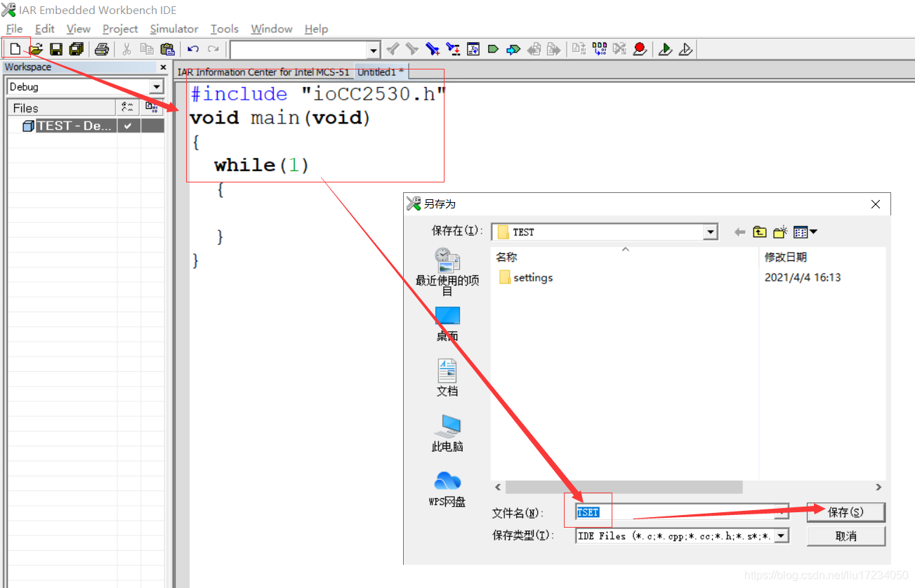The height and width of the screenshot is (588, 915).
Task: Click the Find Previous toolbar icon
Action: click(393, 49)
